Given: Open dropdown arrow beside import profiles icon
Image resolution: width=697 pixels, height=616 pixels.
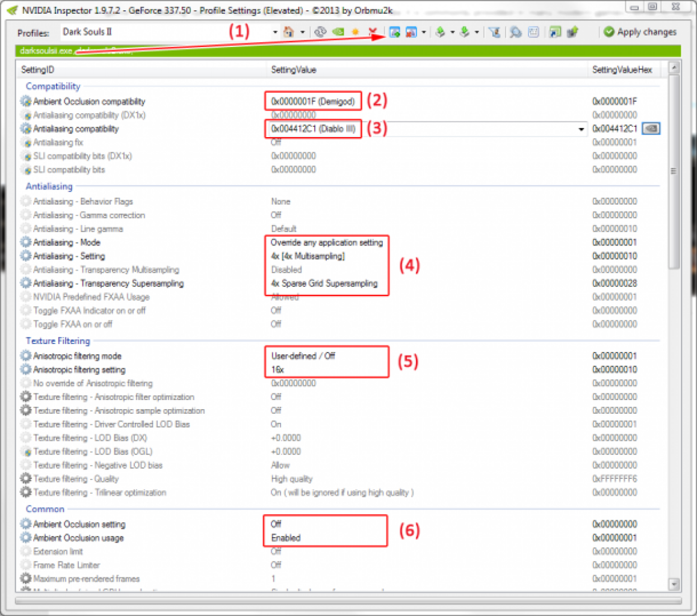Looking at the screenshot, I should (477, 32).
